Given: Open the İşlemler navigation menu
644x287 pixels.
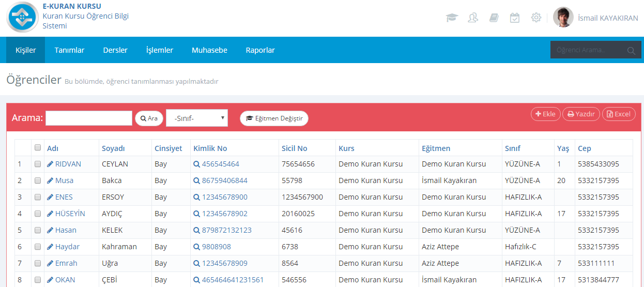Looking at the screenshot, I should pos(159,50).
